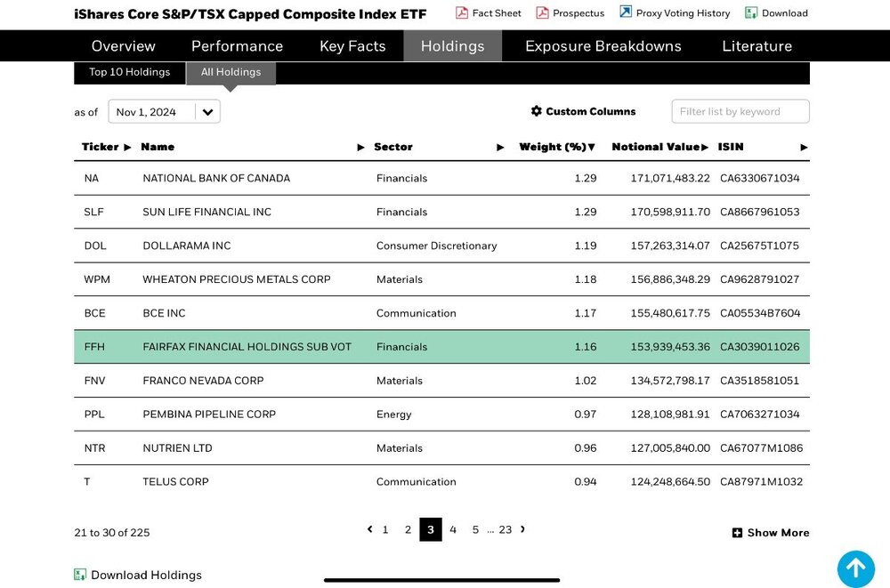Viewport: 890px width, 588px height.
Task: Sort by Ticker column arrow
Action: (127, 148)
